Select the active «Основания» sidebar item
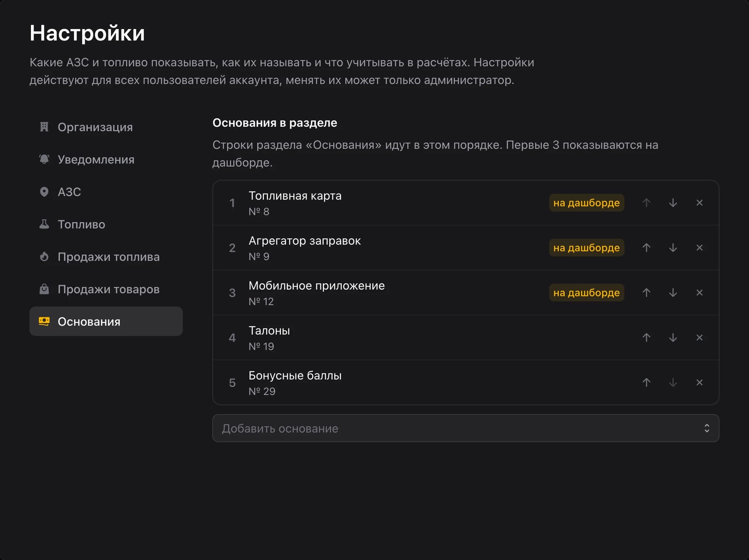 (106, 321)
